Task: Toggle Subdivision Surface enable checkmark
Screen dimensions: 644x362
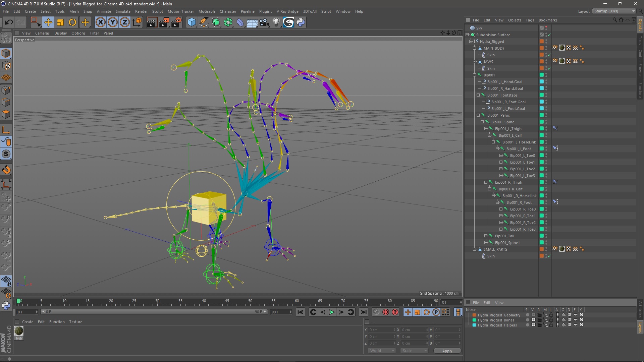Action: (x=549, y=35)
